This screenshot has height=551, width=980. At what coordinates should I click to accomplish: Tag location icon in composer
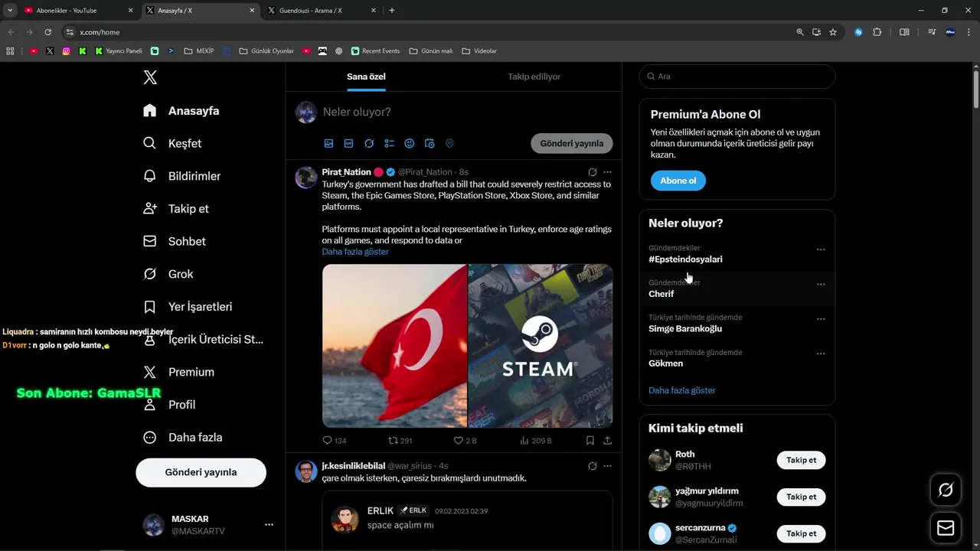[449, 143]
